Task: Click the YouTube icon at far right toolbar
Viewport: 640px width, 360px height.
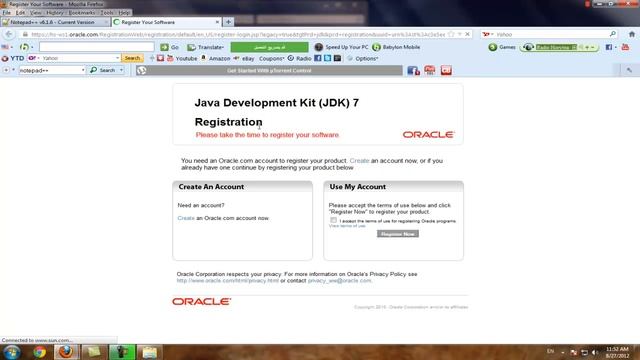Action: pyautogui.click(x=625, y=47)
